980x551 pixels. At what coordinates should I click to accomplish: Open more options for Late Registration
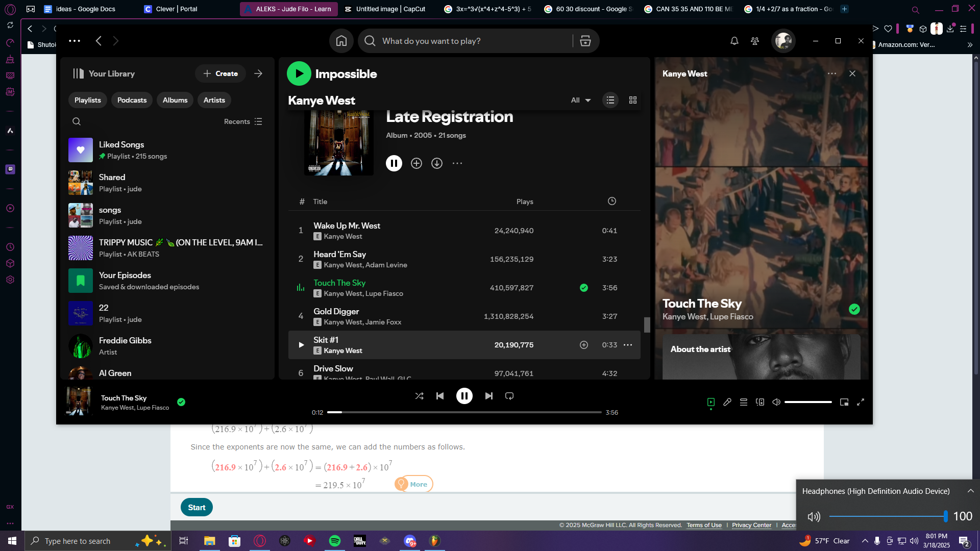click(457, 163)
